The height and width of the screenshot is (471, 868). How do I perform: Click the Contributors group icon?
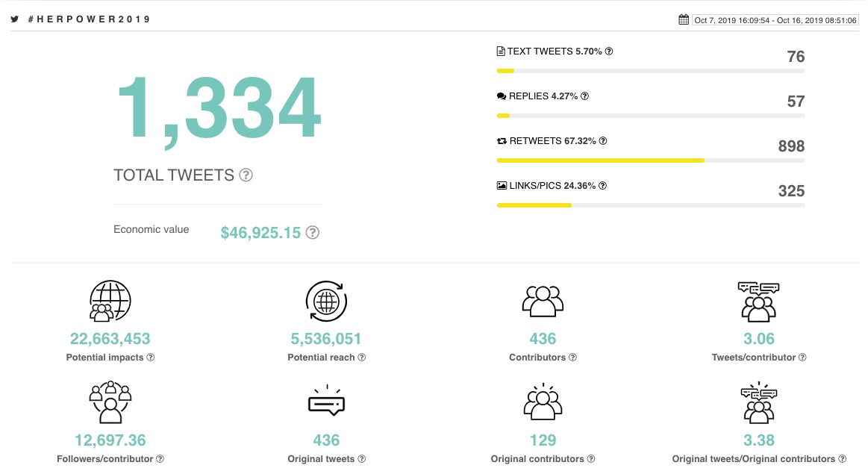point(543,302)
